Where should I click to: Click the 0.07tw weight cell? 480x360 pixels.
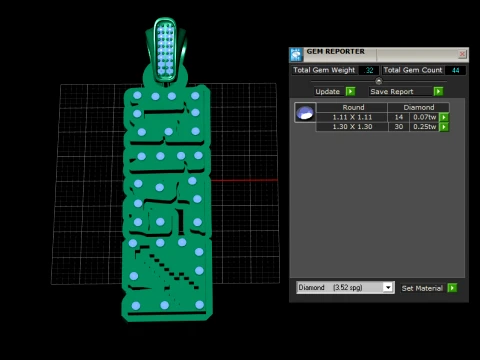point(424,117)
